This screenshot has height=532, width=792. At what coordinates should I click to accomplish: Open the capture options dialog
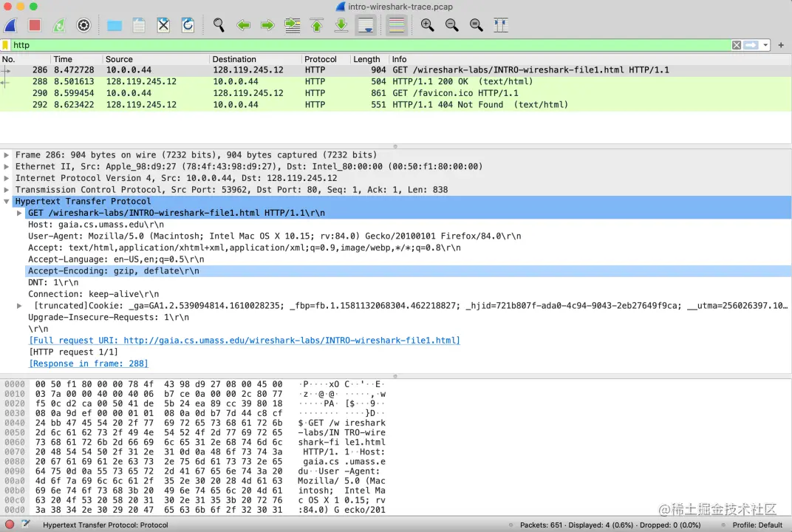83,24
